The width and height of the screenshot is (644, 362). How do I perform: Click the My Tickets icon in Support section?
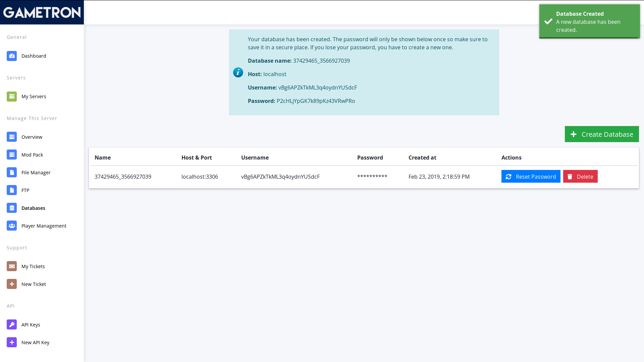click(x=12, y=266)
